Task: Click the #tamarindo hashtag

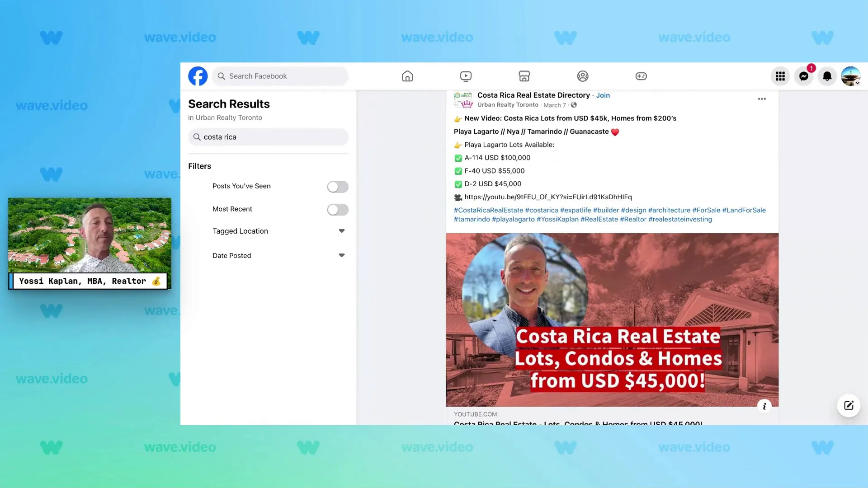Action: coord(472,219)
